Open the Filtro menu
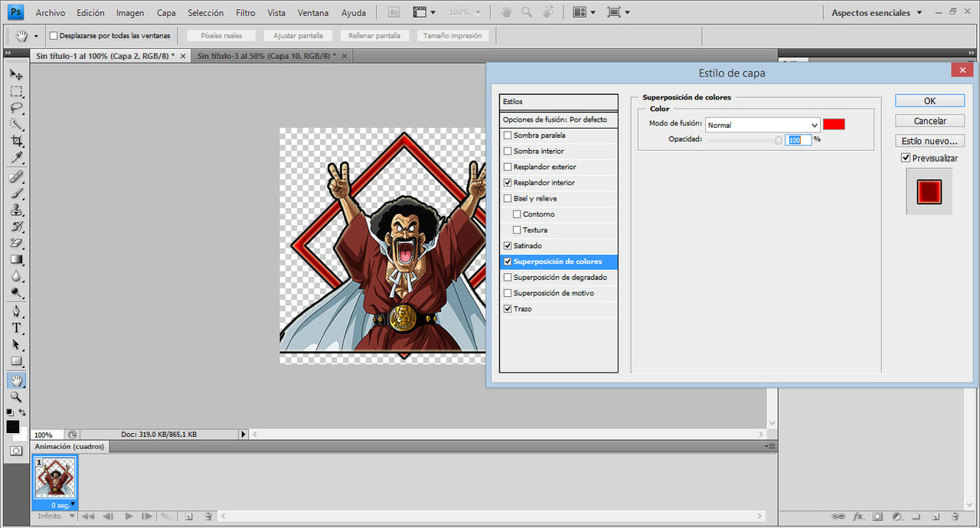 pyautogui.click(x=246, y=13)
